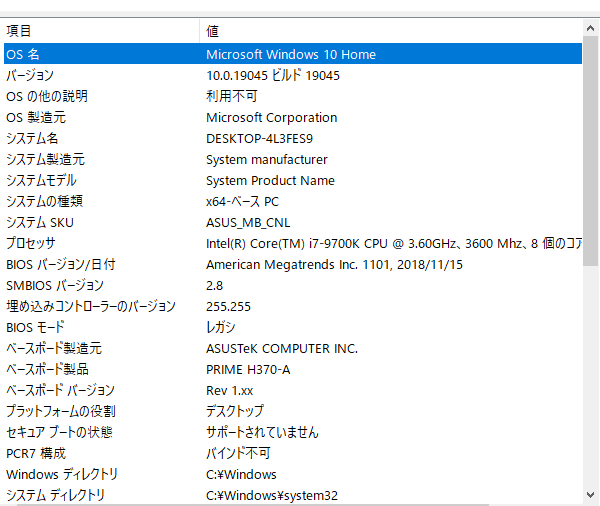This screenshot has width=600, height=506.
Task: Select the ベースボード バージョン row label
Action: pyautogui.click(x=60, y=390)
